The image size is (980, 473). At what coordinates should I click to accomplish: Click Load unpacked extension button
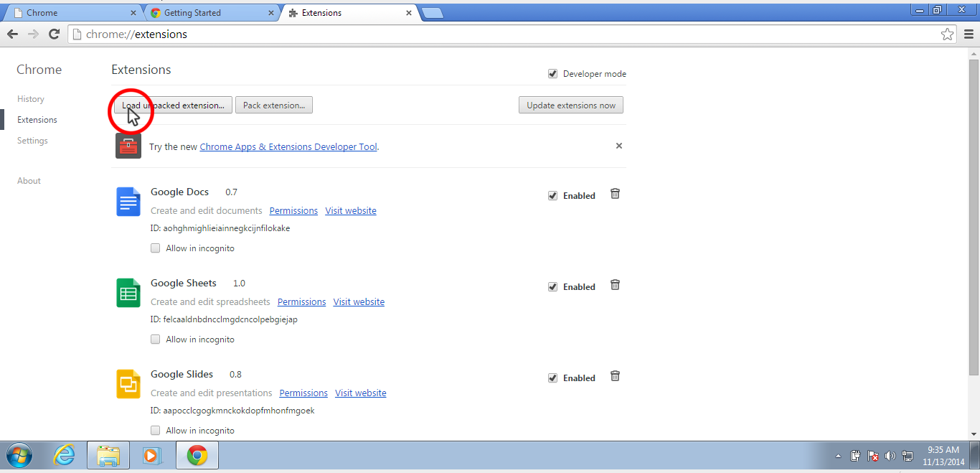[173, 106]
